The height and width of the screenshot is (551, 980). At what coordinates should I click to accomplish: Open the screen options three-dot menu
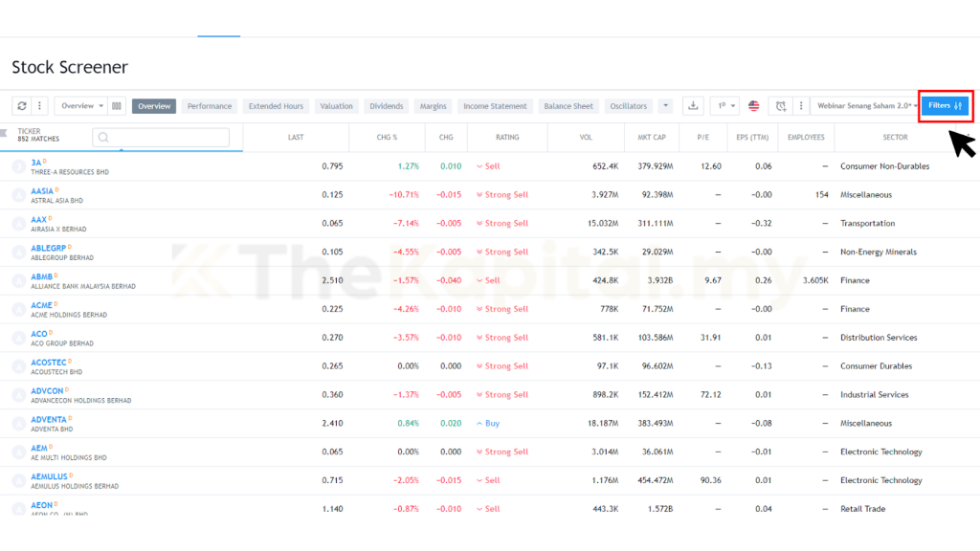click(x=801, y=106)
